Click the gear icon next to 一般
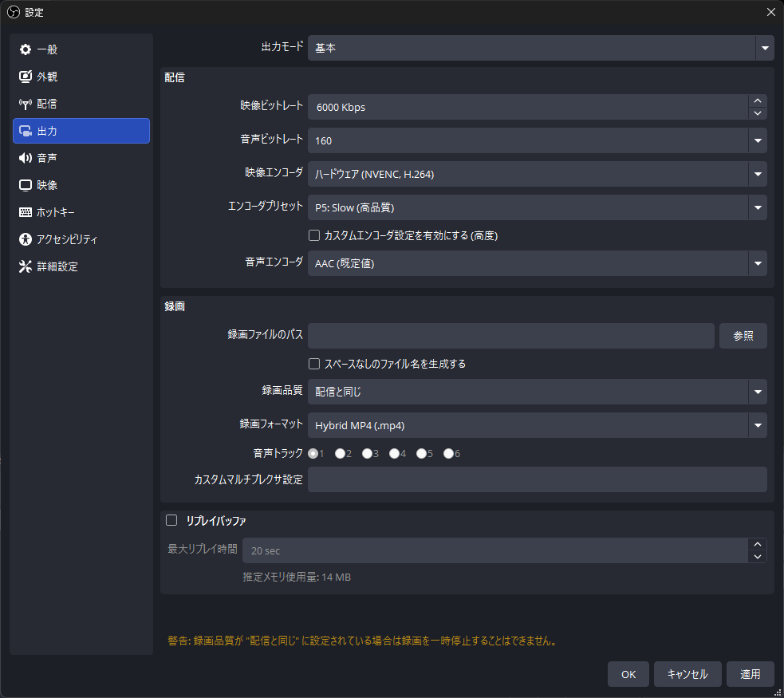This screenshot has width=784, height=698. click(x=25, y=49)
